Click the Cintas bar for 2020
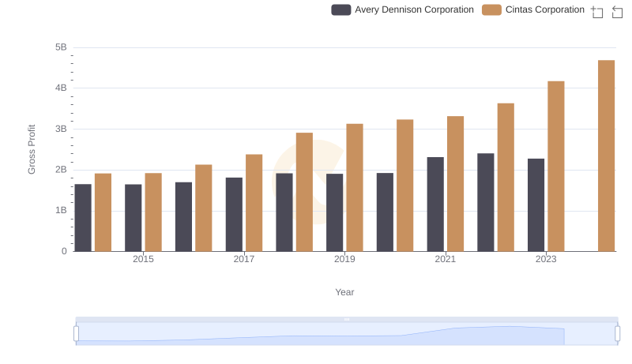This screenshot has height=364, width=632. point(404,186)
